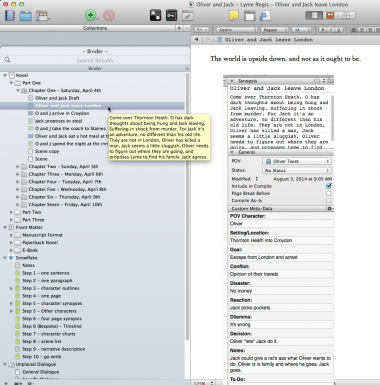Open the font size dropdown
The image size is (380, 385).
(x=302, y=30)
